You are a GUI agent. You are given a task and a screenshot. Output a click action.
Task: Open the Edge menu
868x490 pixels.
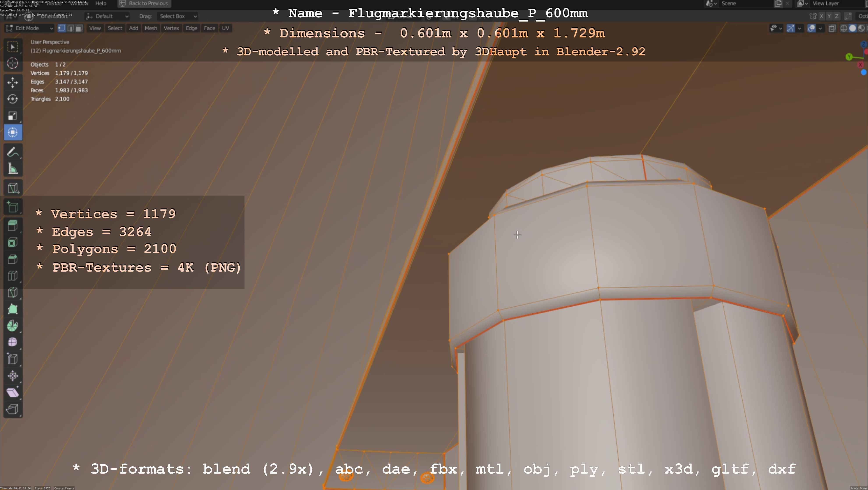pos(191,28)
